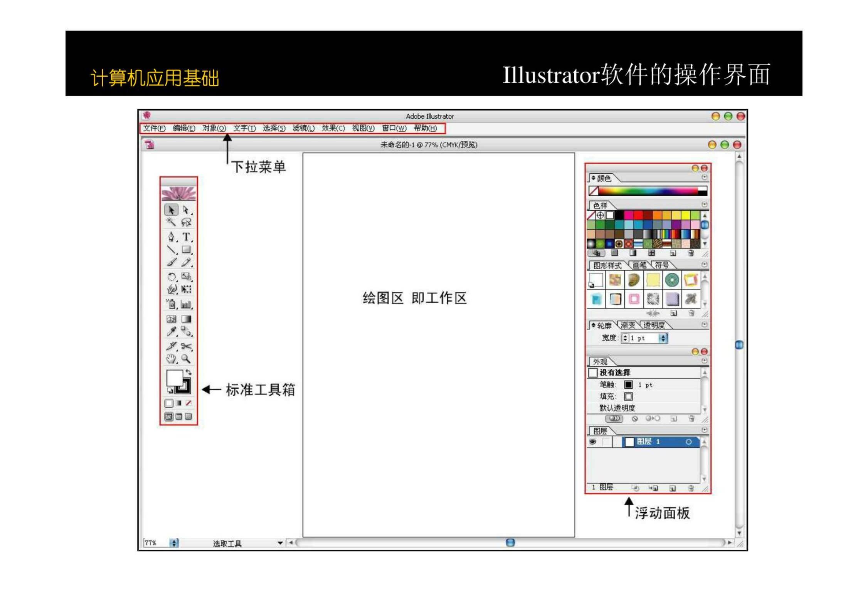The width and height of the screenshot is (868, 614).
Task: Open the 图形样式 panel options menu
Action: 704,264
